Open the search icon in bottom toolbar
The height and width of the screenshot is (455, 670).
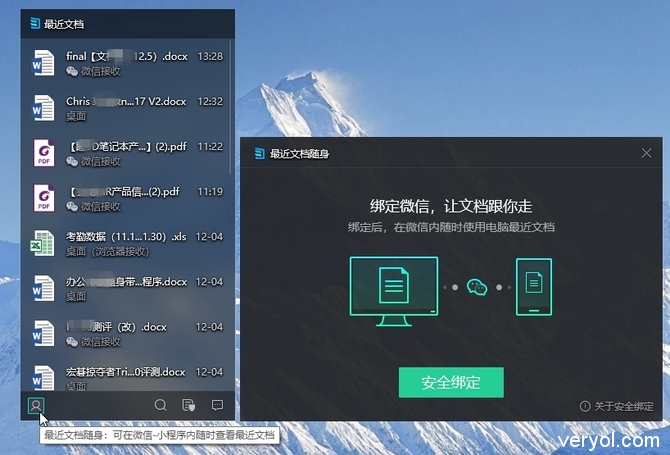coord(161,405)
